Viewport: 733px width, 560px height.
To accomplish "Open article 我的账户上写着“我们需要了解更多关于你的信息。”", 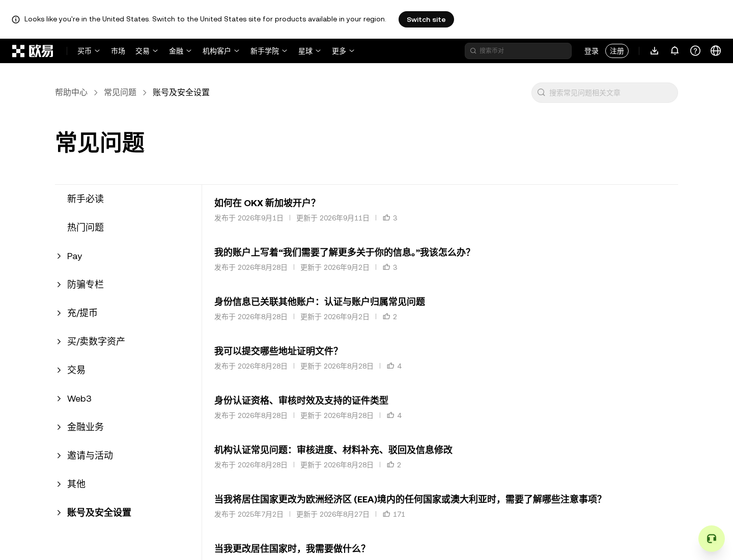I will [x=343, y=252].
